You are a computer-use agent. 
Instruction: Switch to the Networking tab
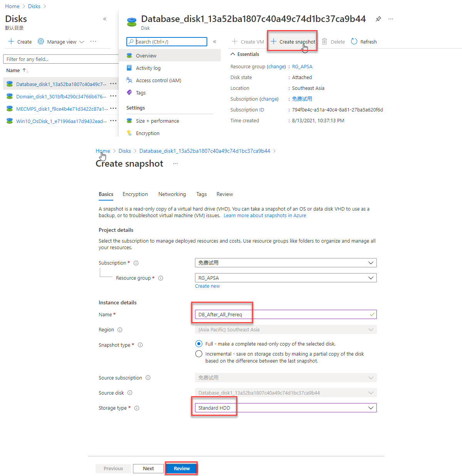[172, 194]
